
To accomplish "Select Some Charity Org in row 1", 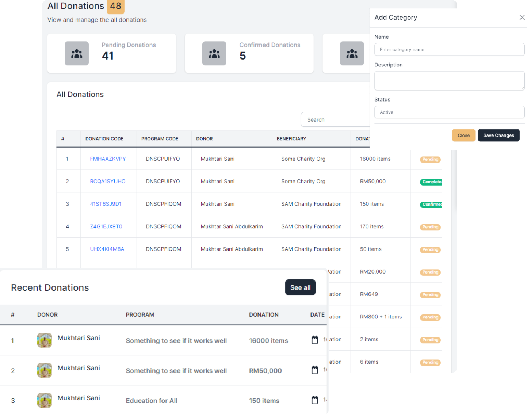I will 303,159.
